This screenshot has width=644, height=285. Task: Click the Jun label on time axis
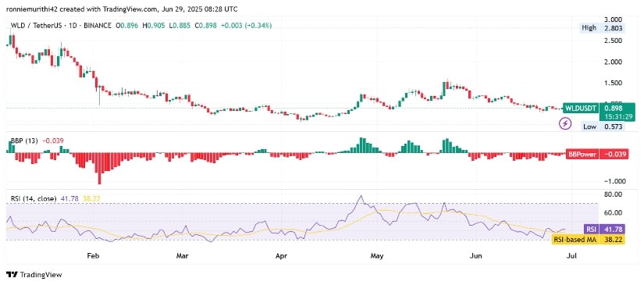475,257
